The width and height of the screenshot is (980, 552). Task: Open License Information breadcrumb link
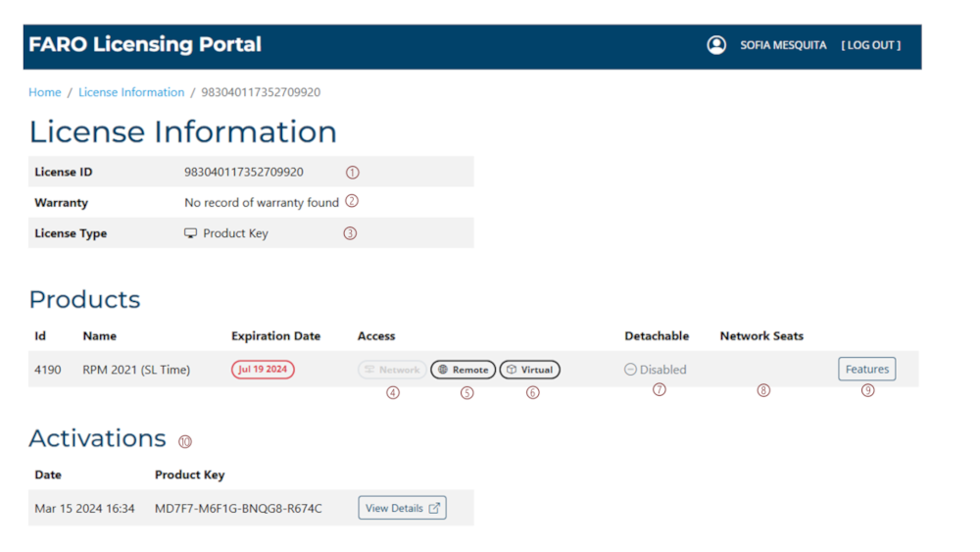[x=131, y=92]
